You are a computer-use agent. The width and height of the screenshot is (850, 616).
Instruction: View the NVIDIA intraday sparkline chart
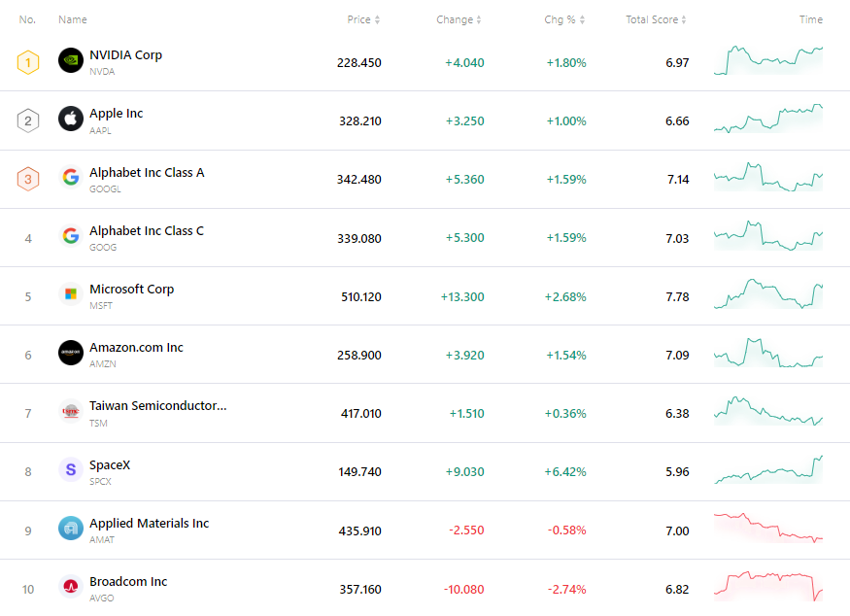tap(768, 60)
